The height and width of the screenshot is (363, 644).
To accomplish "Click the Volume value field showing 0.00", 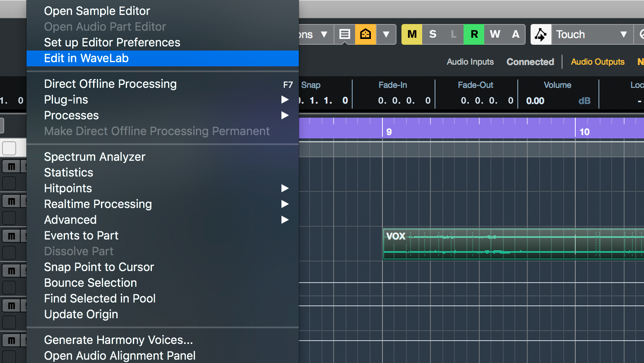I will point(535,100).
